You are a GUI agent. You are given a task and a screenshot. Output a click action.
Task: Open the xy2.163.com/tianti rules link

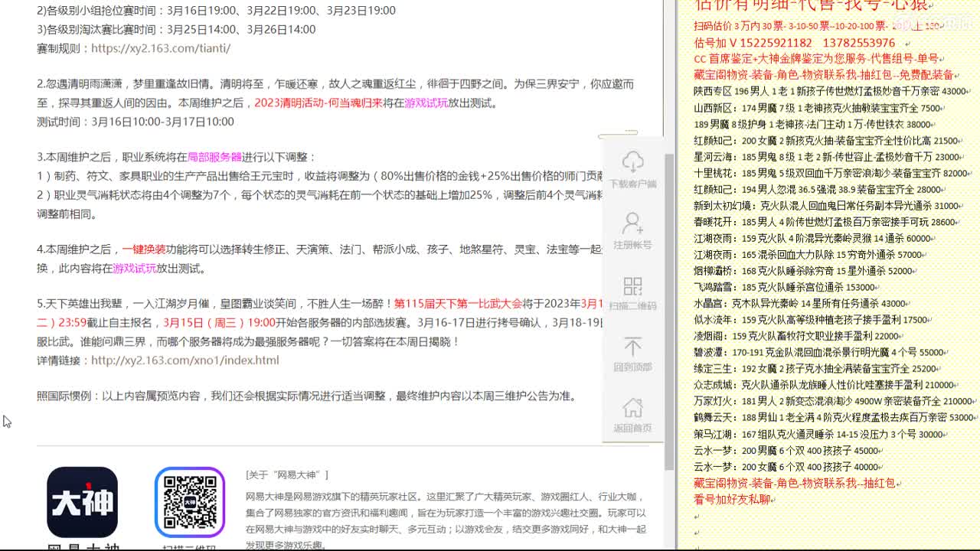click(x=161, y=47)
